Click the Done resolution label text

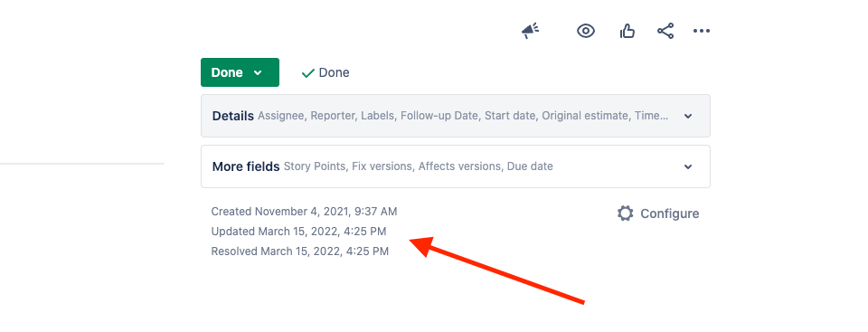pyautogui.click(x=334, y=72)
